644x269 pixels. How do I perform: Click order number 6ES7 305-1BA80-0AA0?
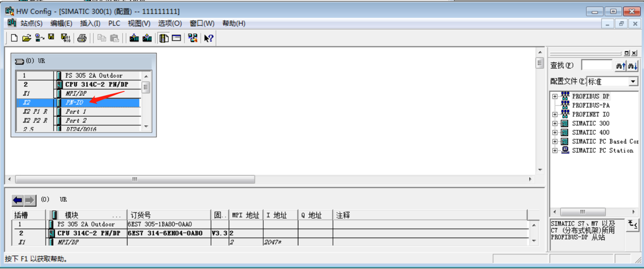(160, 225)
